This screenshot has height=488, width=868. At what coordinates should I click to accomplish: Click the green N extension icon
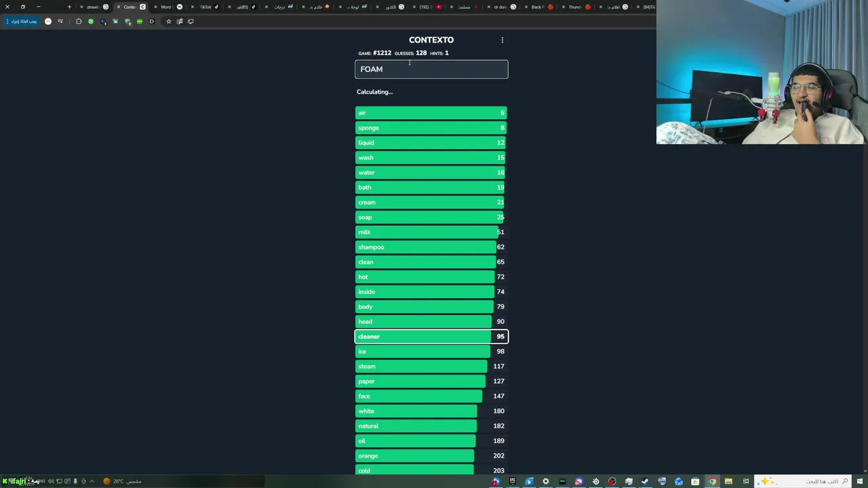pyautogui.click(x=91, y=22)
